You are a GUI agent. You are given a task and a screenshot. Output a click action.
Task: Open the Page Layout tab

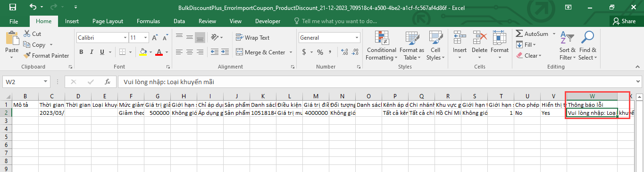click(x=108, y=21)
